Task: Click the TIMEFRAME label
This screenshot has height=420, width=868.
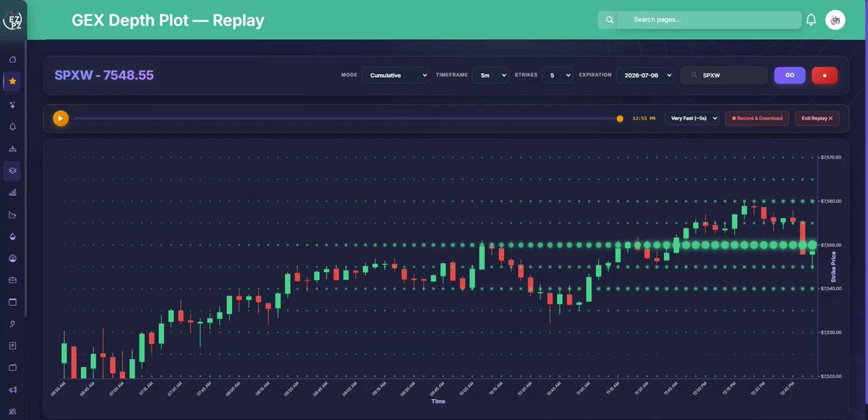Action: click(451, 75)
